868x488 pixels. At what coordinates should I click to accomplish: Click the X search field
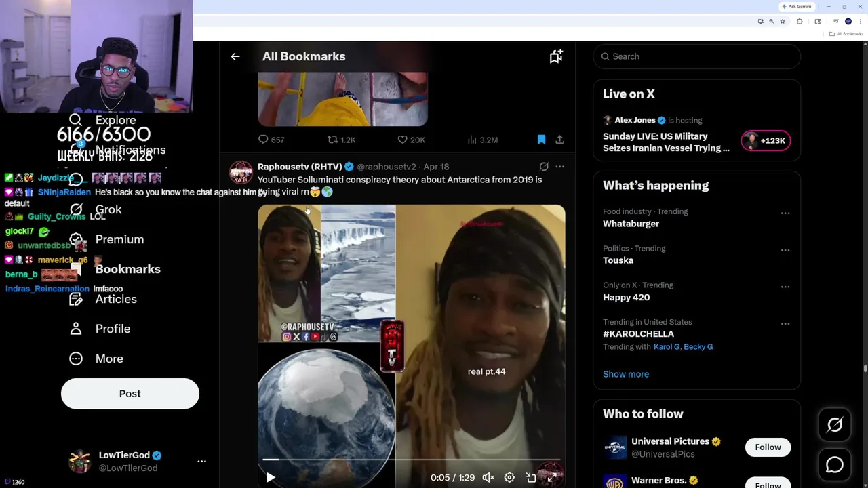click(696, 56)
